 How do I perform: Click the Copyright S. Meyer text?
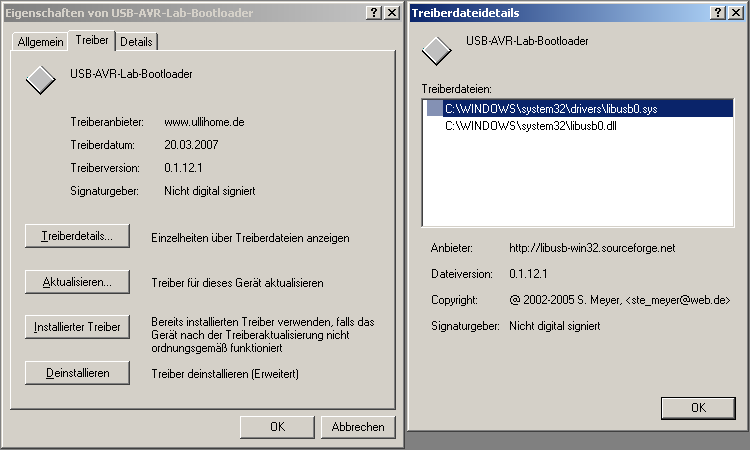[620, 300]
